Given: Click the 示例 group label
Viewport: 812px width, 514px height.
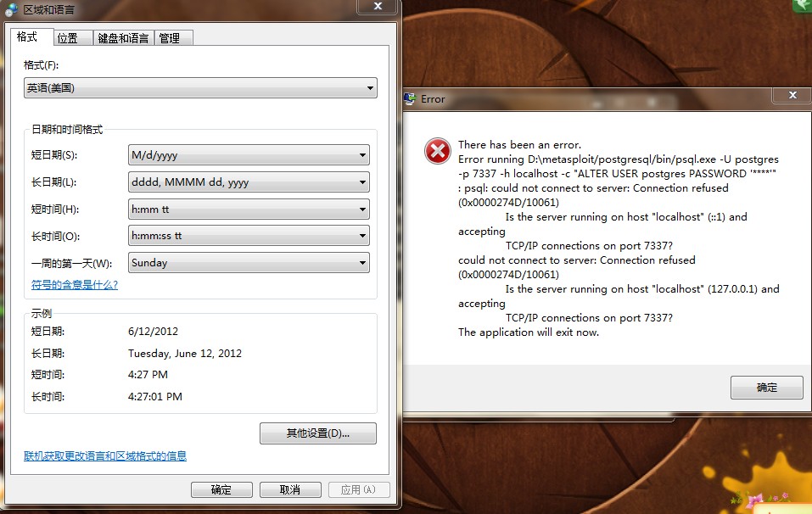Looking at the screenshot, I should [42, 314].
